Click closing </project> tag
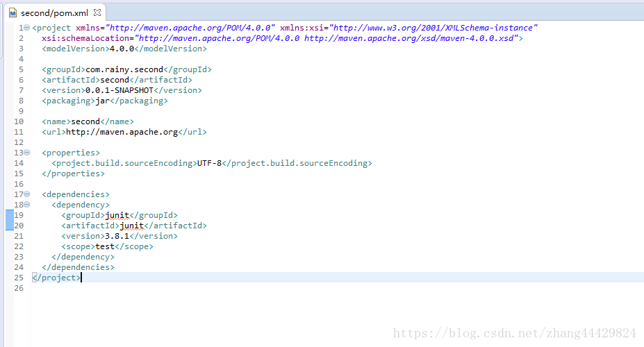This screenshot has height=347, width=644. tap(57, 278)
